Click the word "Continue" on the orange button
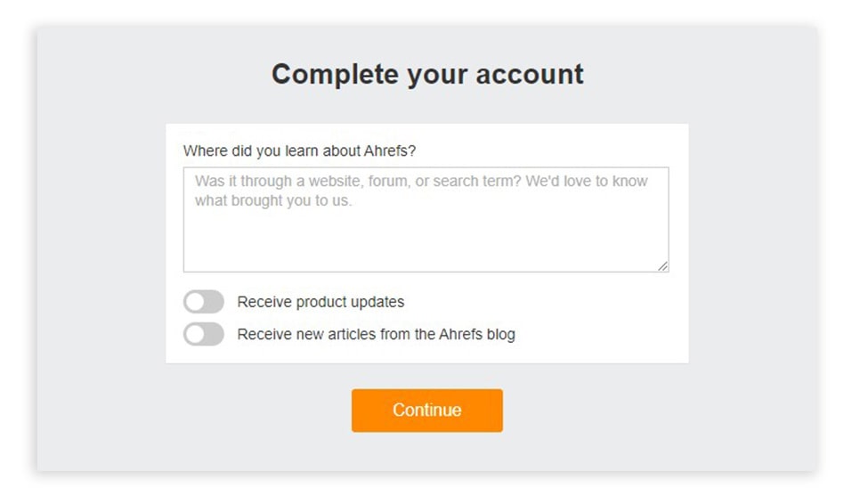The image size is (868, 496). tap(427, 411)
